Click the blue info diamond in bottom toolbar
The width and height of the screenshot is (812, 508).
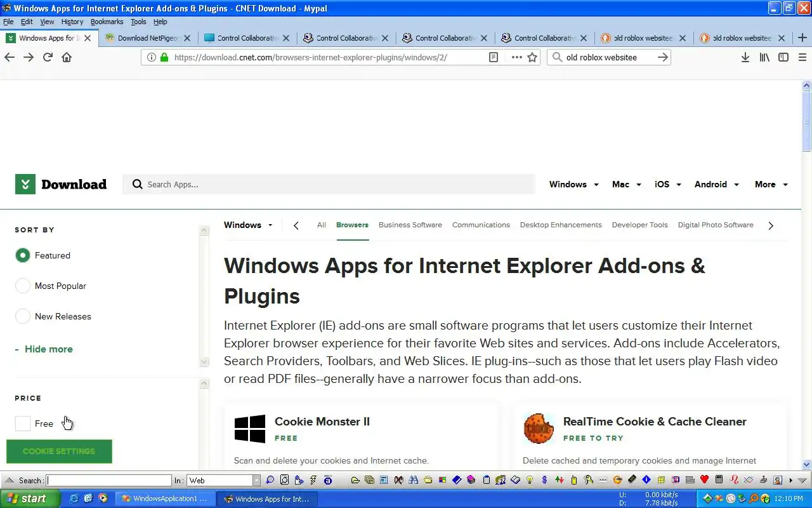coord(646,480)
